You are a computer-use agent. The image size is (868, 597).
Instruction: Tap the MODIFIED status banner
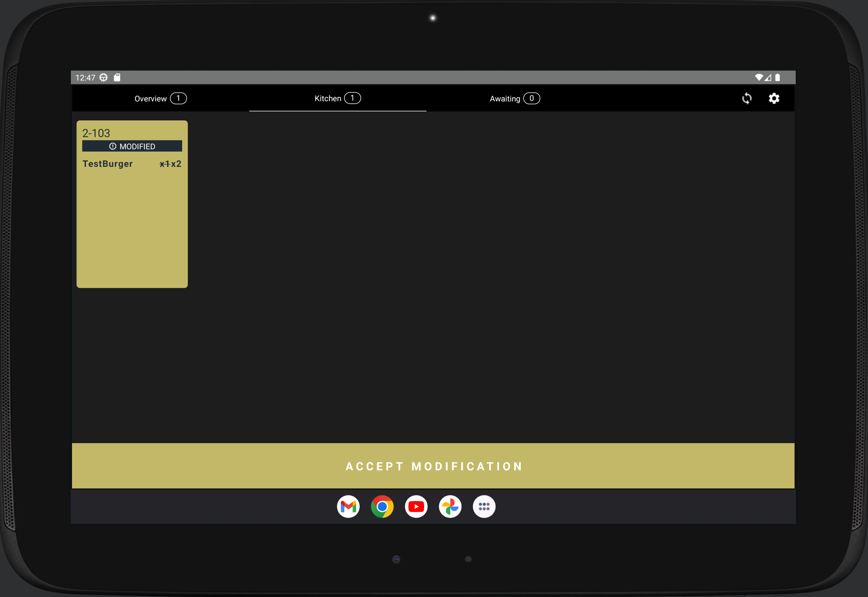click(132, 146)
